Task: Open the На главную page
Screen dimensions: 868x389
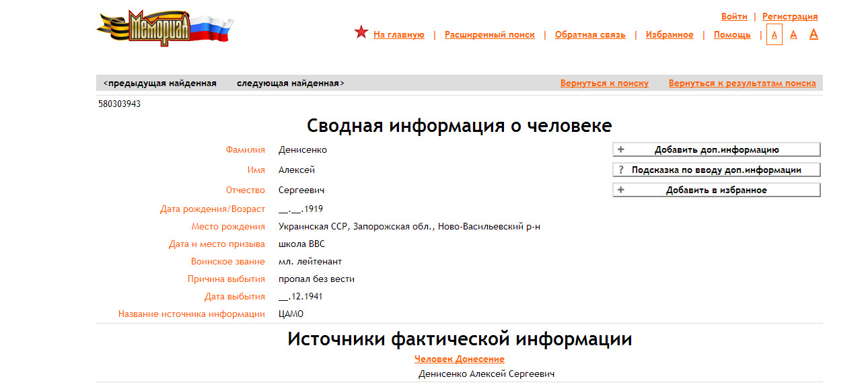Action: tap(398, 35)
